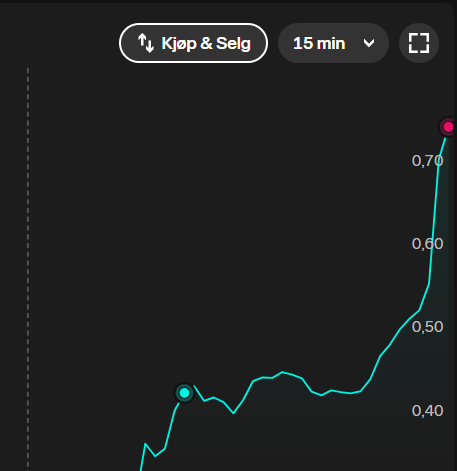Click the small price spike near the chart bottom
The image size is (457, 471).
[x=146, y=444]
